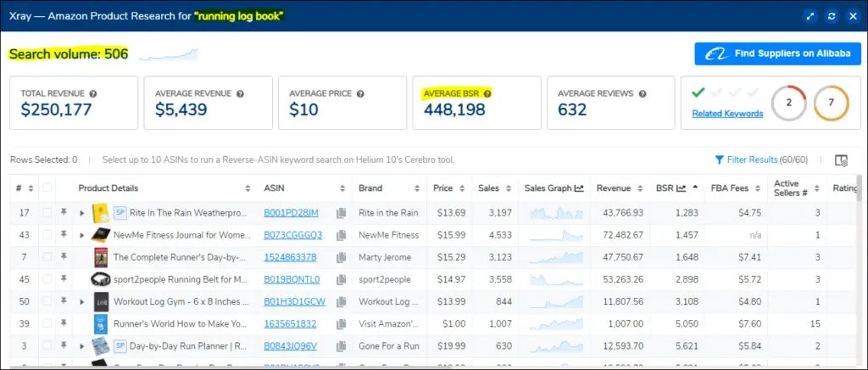Pin the Rite In The Rain row

point(64,212)
